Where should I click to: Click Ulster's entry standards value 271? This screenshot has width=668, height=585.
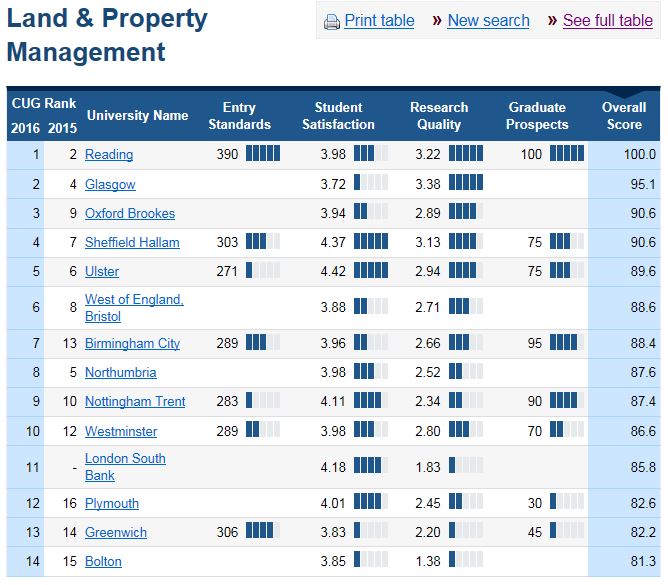point(227,271)
